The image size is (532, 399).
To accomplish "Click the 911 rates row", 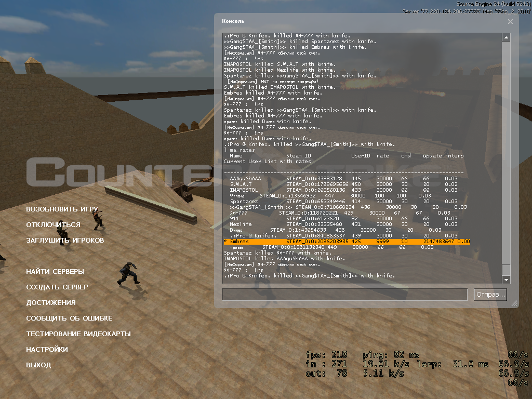I will [x=344, y=219].
